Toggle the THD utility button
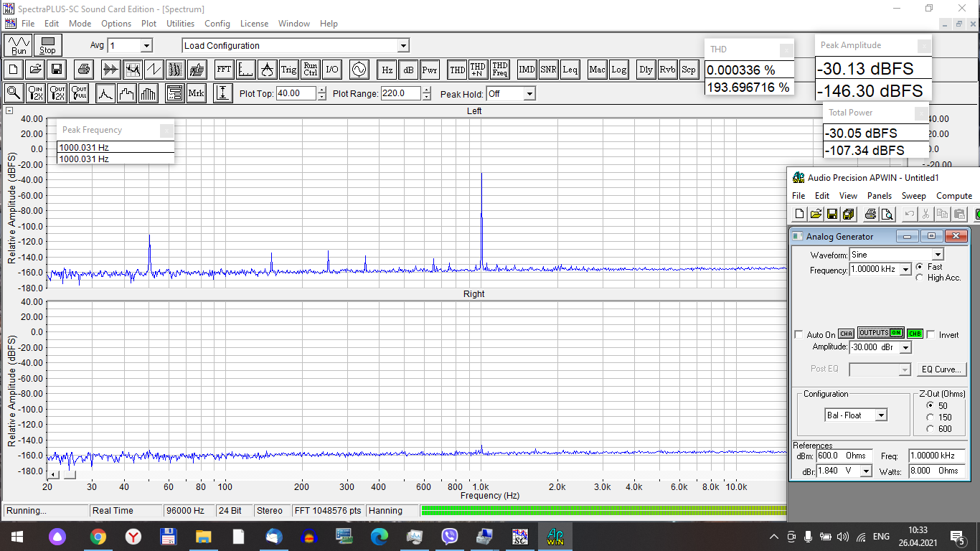Screen dimensions: 980x551 pos(457,70)
